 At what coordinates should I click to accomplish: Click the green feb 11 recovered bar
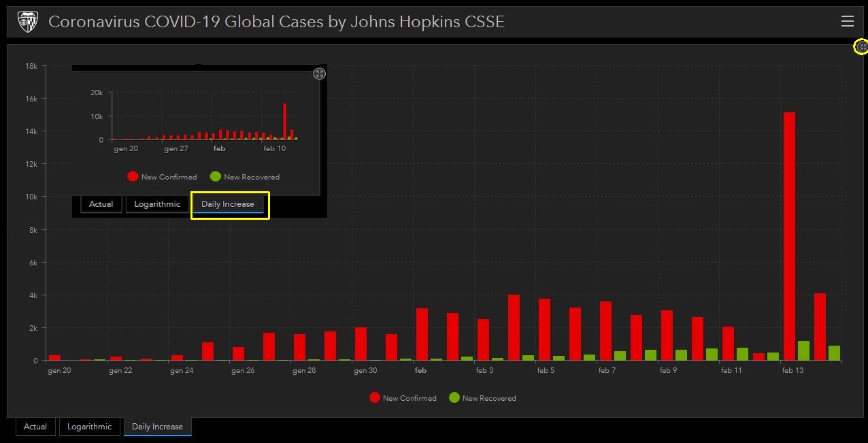point(742,354)
